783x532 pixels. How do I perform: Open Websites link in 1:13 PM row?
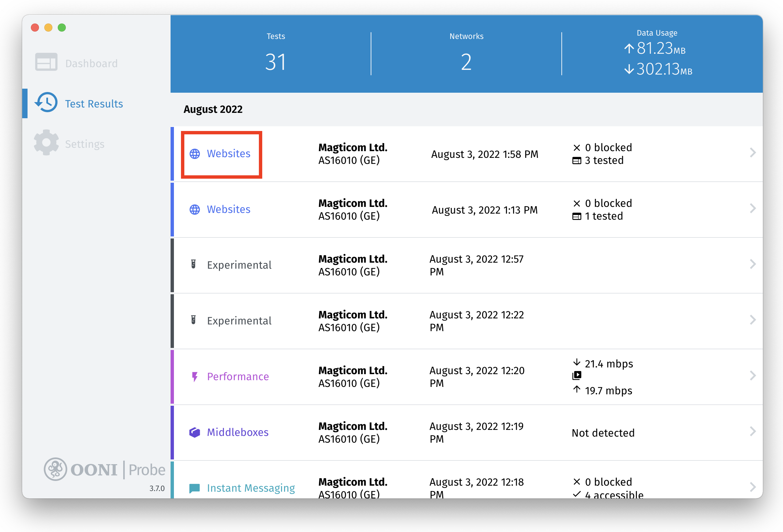228,210
